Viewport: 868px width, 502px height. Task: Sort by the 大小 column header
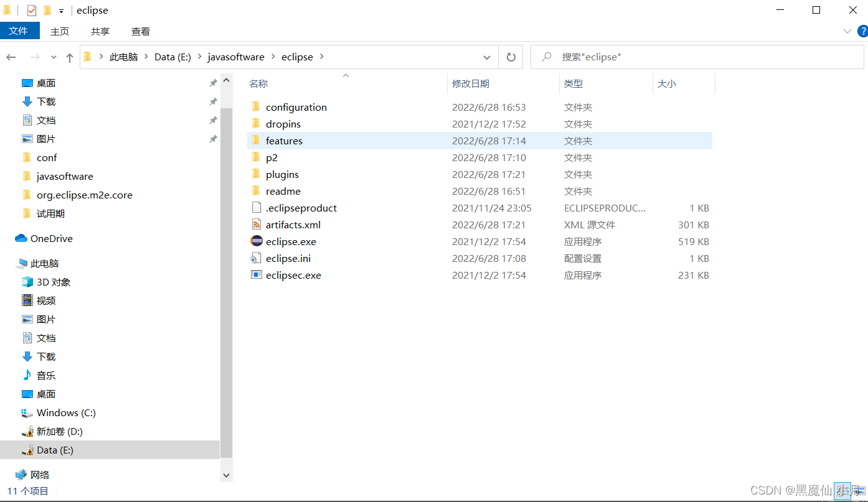click(667, 83)
